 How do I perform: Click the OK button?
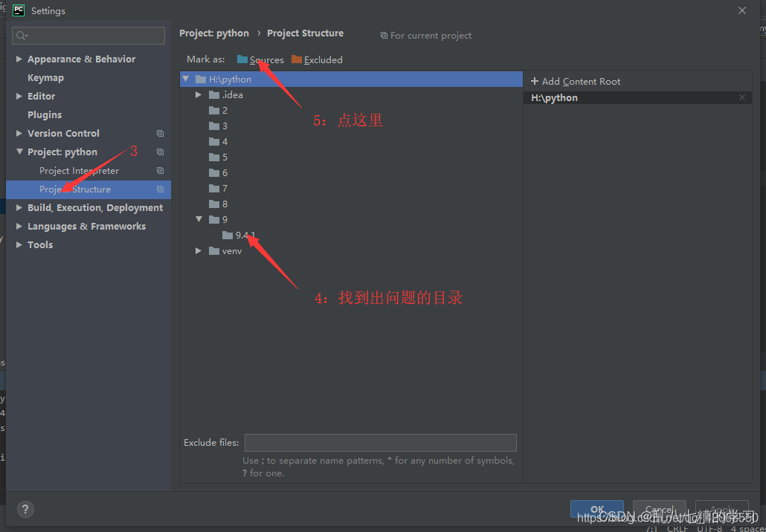tap(597, 510)
